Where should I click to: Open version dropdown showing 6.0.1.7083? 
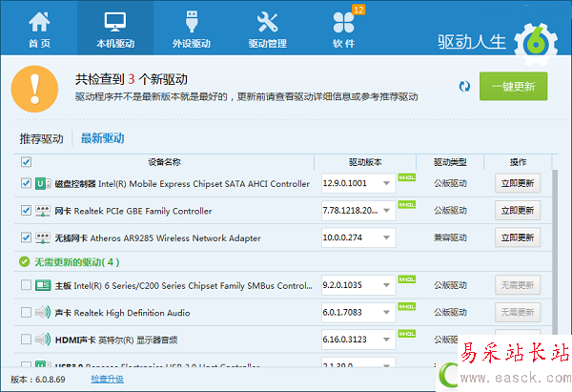(x=387, y=312)
